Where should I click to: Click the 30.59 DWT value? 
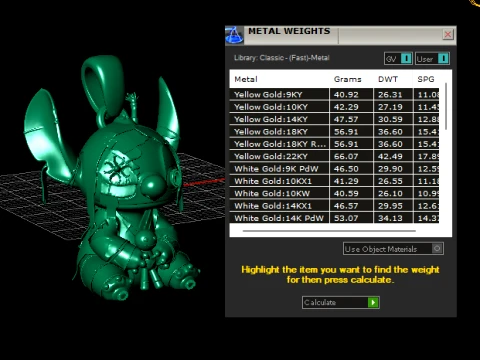(x=390, y=119)
